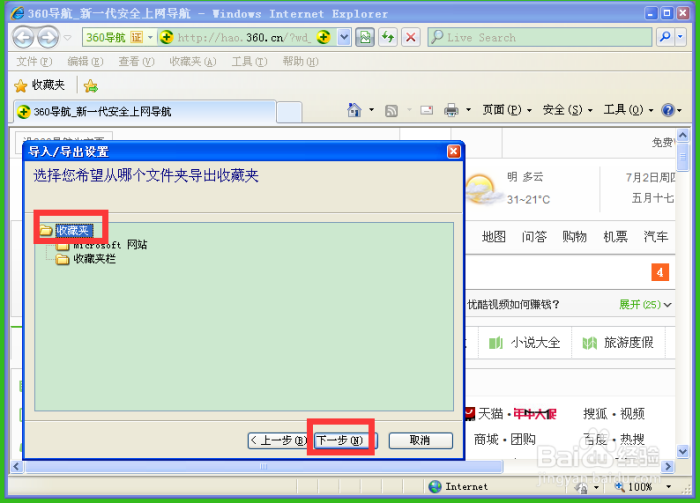Click the vertical scrollbar up arrow
This screenshot has width=700, height=503.
tap(683, 134)
